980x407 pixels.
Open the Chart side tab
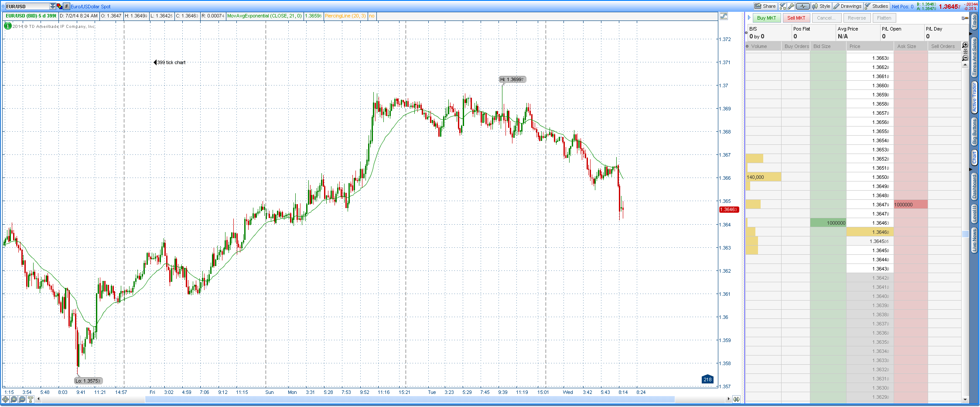click(x=974, y=157)
